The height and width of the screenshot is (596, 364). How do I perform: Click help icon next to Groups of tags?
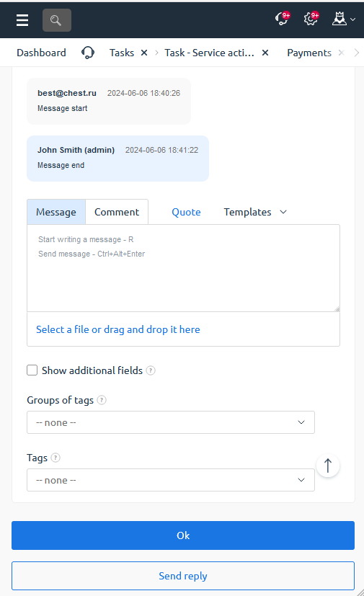coord(102,400)
